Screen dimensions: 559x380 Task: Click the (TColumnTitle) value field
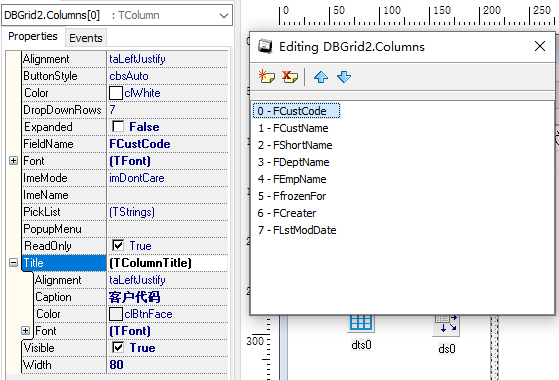click(168, 263)
